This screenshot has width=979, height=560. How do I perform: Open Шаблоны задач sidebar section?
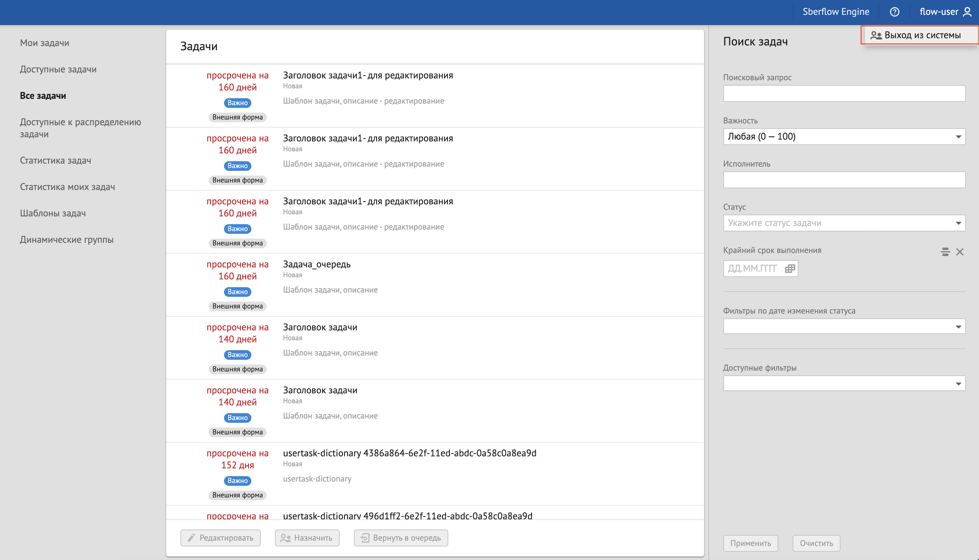click(x=53, y=213)
